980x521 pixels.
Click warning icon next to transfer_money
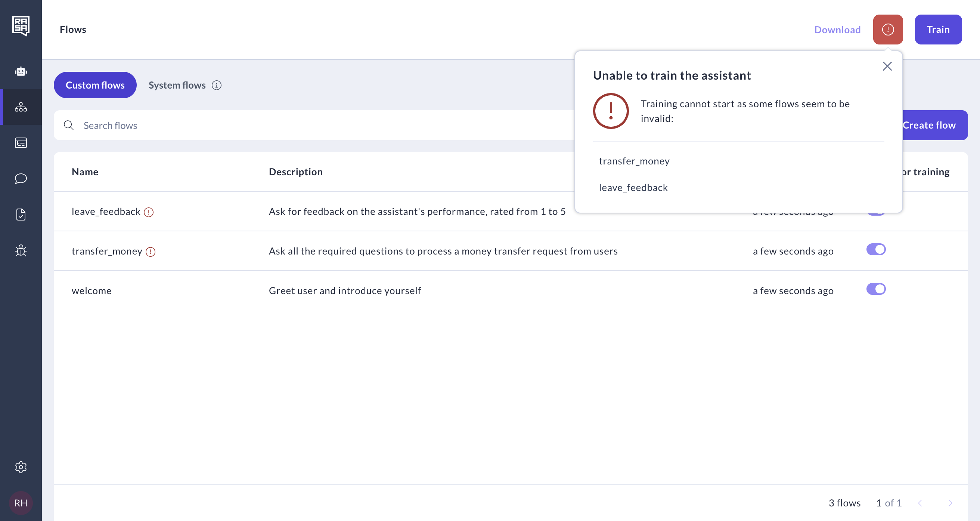click(x=150, y=252)
